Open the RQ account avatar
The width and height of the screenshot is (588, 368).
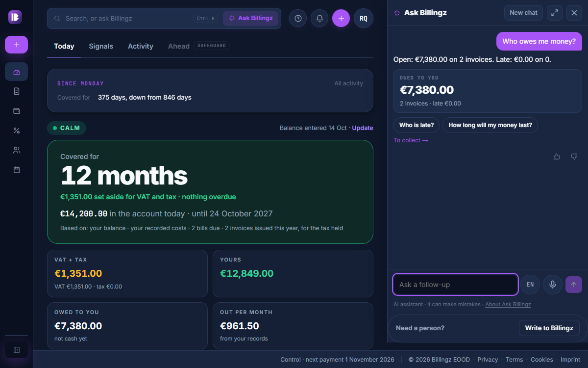(364, 18)
